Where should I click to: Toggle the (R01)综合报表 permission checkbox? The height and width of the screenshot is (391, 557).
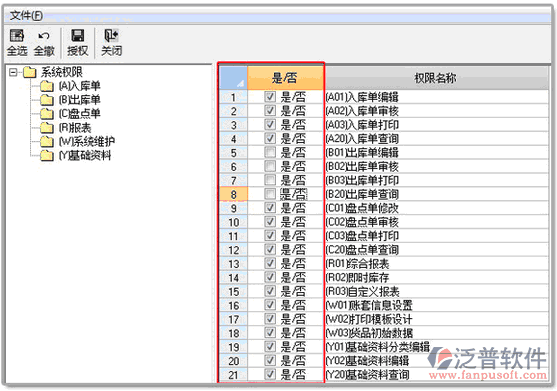(x=270, y=263)
